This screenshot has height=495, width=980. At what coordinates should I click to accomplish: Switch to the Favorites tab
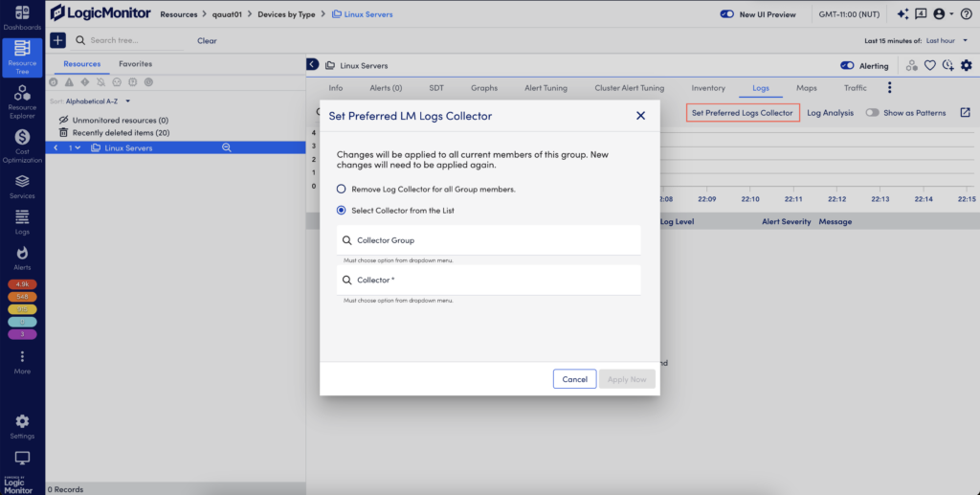(135, 64)
